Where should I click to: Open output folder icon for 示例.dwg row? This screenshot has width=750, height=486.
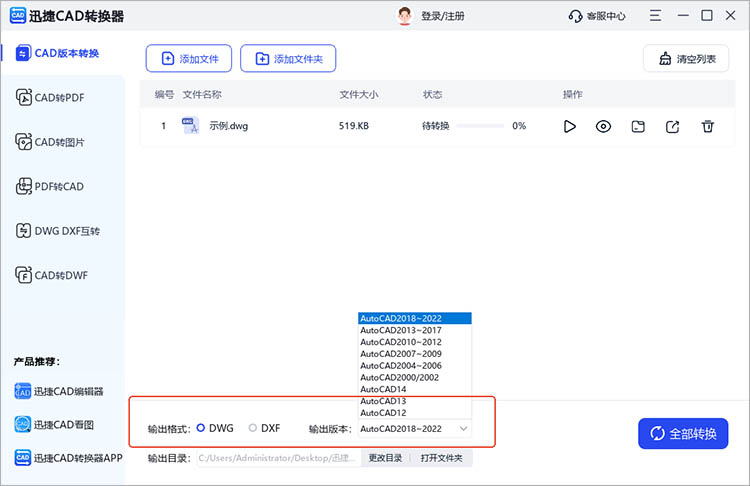(638, 126)
